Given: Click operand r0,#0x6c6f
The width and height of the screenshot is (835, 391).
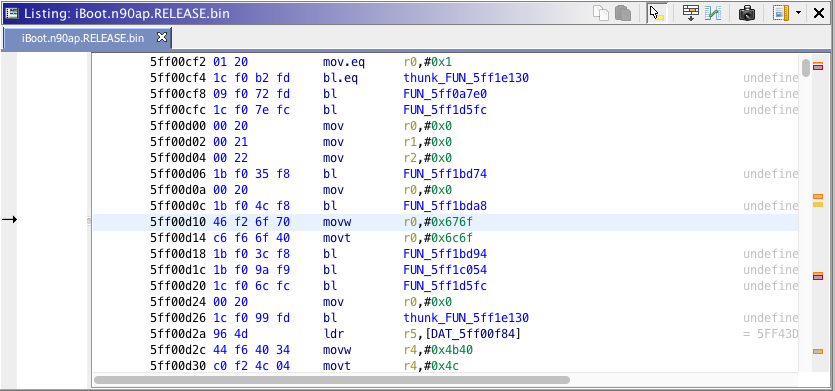Looking at the screenshot, I should 438,238.
